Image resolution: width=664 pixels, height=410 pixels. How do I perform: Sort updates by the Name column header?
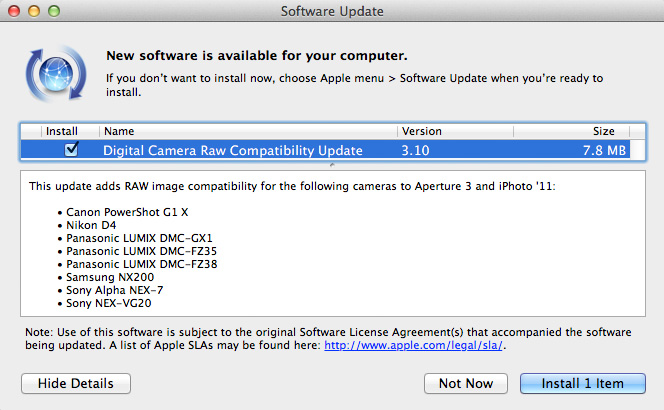point(248,131)
